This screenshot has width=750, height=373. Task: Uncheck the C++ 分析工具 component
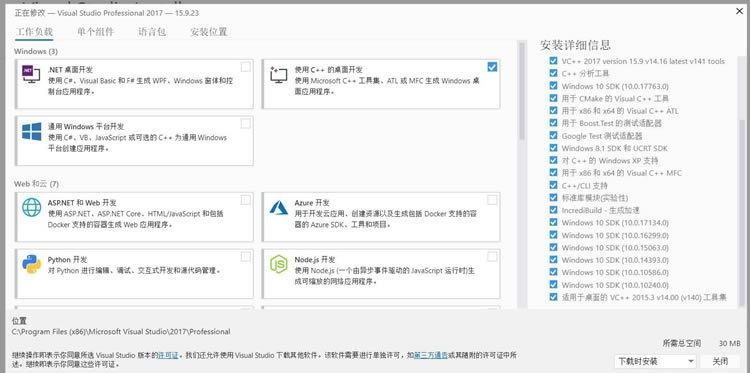click(553, 74)
